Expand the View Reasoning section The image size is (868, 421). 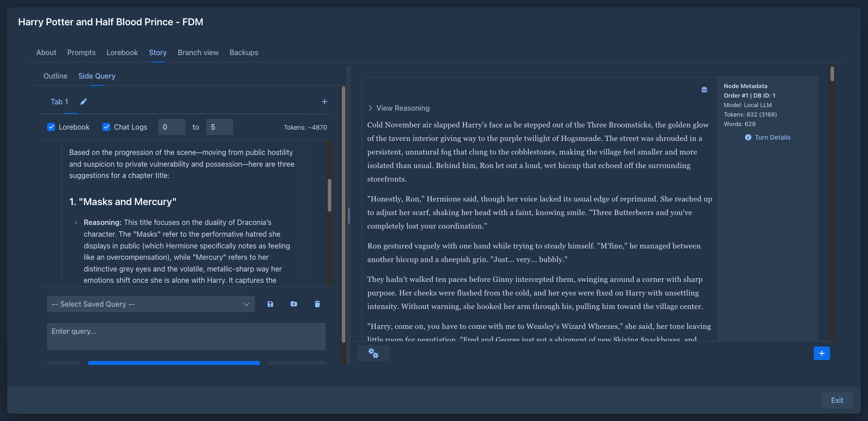tap(398, 108)
